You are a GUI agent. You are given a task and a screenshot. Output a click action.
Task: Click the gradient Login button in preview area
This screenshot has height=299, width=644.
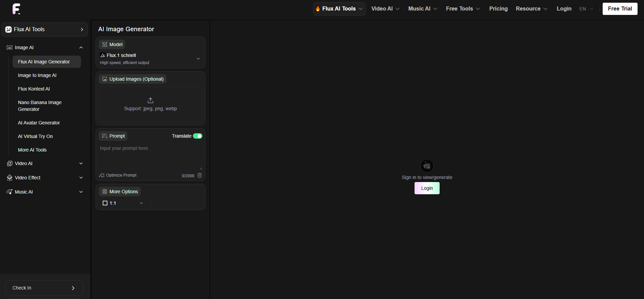pos(427,188)
